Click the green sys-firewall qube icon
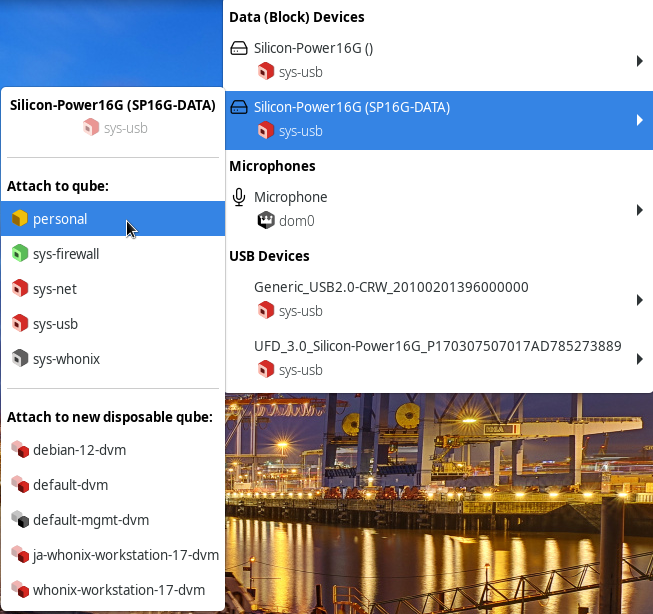 (x=20, y=253)
